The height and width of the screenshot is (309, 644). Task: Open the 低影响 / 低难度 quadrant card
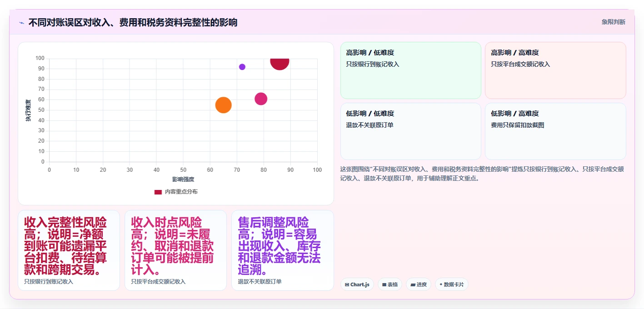pyautogui.click(x=410, y=131)
